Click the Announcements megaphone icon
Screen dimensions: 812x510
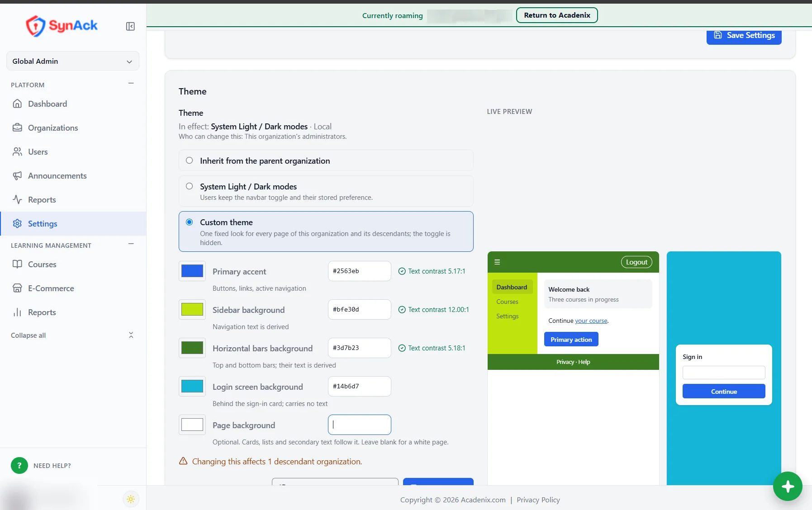[x=17, y=175]
